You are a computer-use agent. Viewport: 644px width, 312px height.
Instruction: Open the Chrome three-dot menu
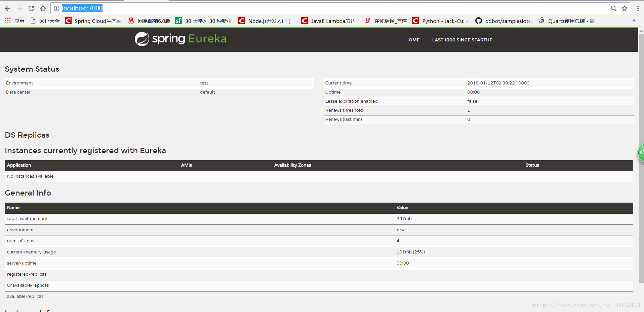638,8
